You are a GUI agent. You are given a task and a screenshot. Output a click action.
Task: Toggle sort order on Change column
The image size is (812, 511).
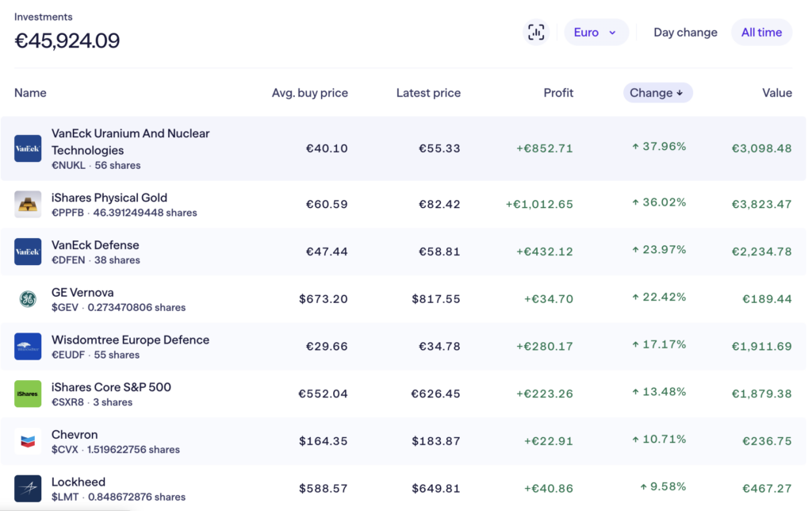[657, 93]
